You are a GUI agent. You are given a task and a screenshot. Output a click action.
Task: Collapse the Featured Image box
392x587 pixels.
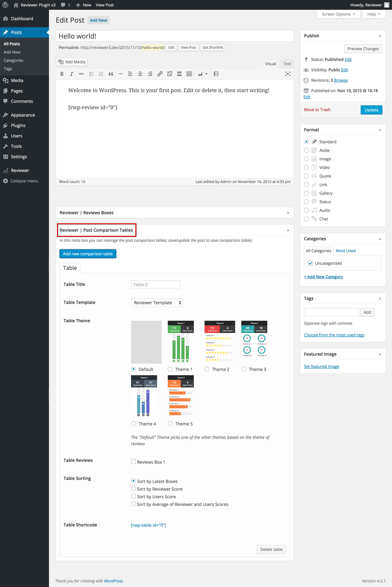click(380, 354)
